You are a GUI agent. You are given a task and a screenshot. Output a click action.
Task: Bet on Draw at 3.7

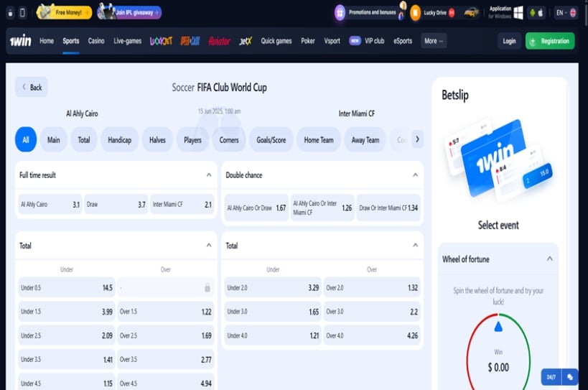[116, 205]
